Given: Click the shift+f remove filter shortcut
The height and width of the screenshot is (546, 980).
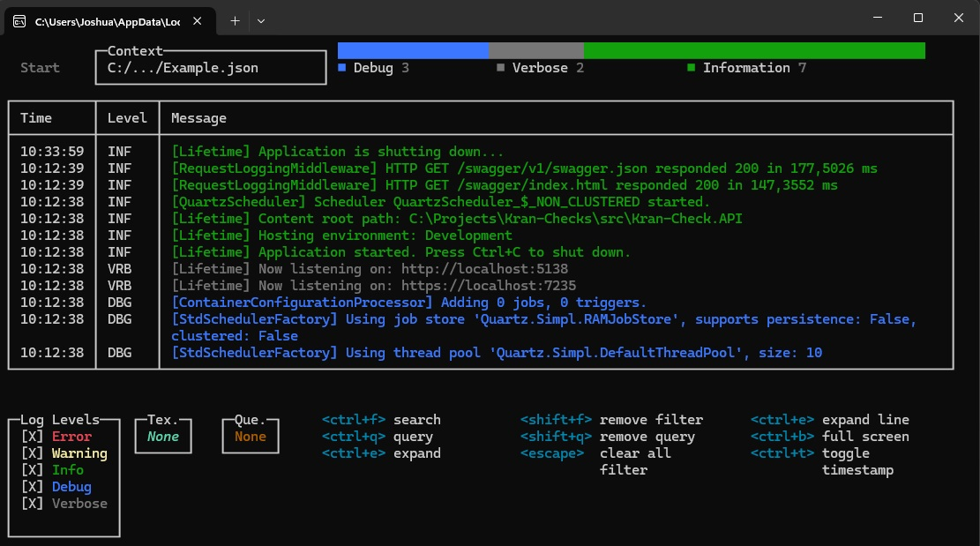Looking at the screenshot, I should coord(612,420).
